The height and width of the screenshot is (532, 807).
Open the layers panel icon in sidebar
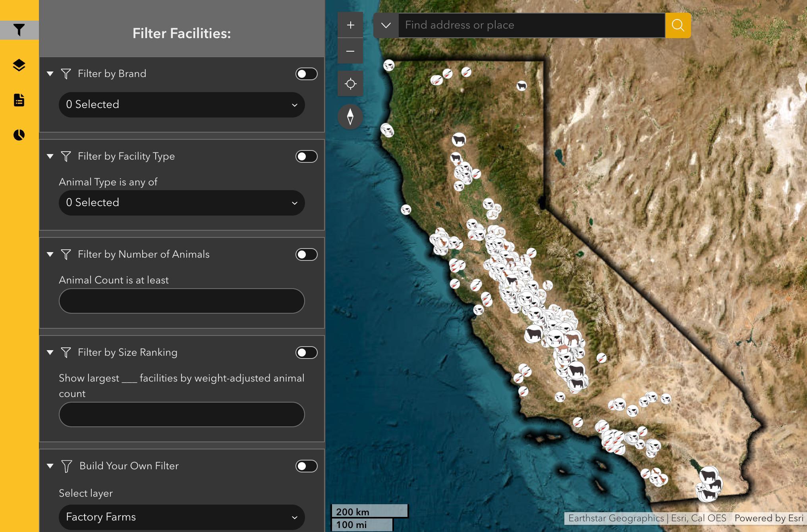(19, 65)
